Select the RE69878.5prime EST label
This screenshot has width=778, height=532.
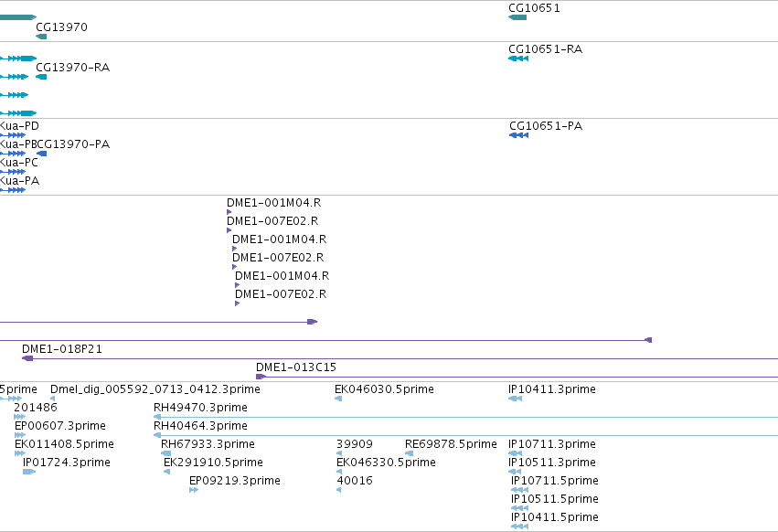point(451,444)
